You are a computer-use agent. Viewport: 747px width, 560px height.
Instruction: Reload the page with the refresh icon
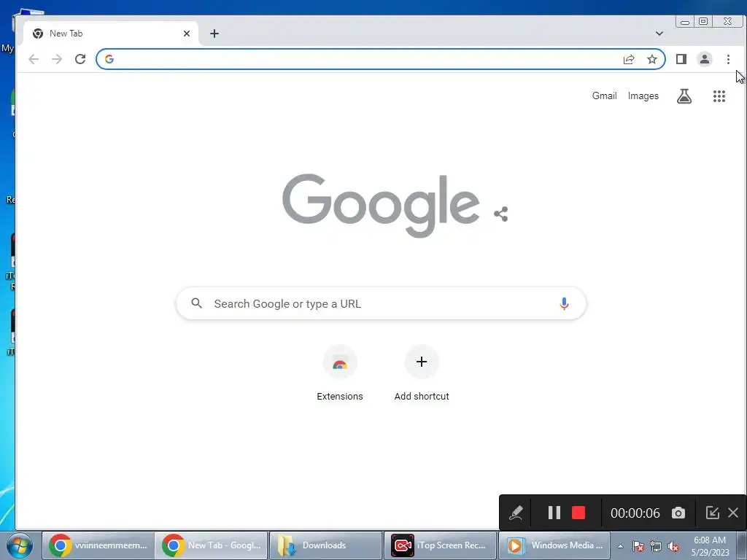(x=80, y=59)
